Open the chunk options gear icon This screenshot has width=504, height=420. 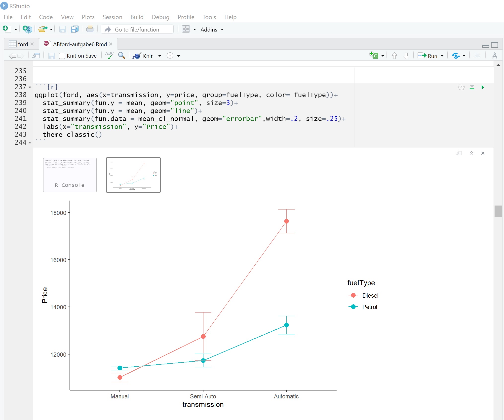click(461, 87)
